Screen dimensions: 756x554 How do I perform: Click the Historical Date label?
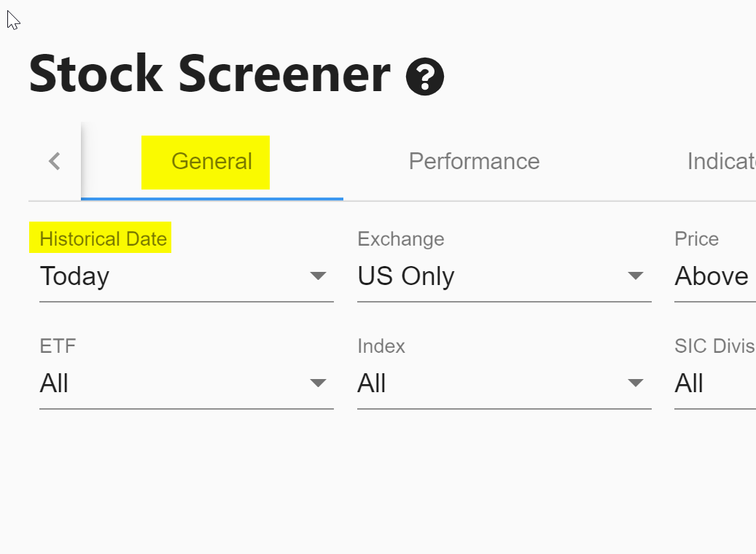pos(103,239)
